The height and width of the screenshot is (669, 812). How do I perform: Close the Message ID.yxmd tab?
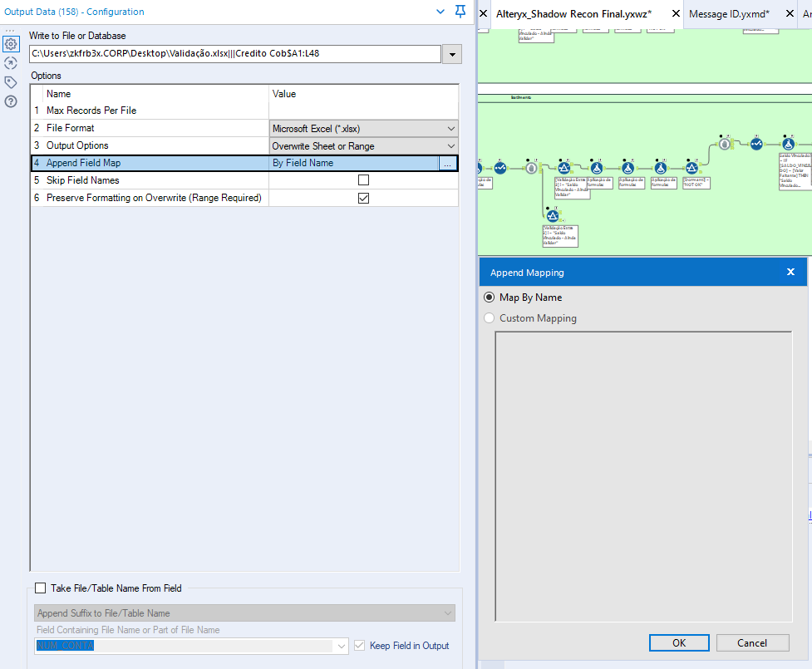click(x=790, y=13)
